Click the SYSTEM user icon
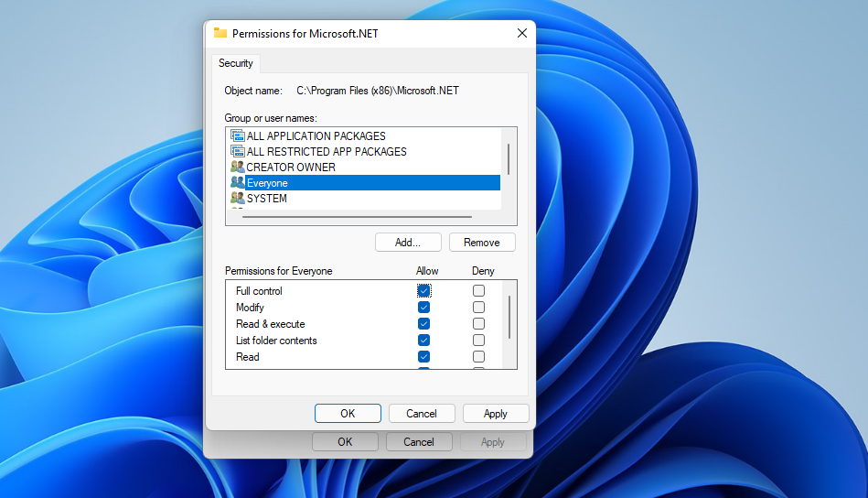 pyautogui.click(x=238, y=198)
